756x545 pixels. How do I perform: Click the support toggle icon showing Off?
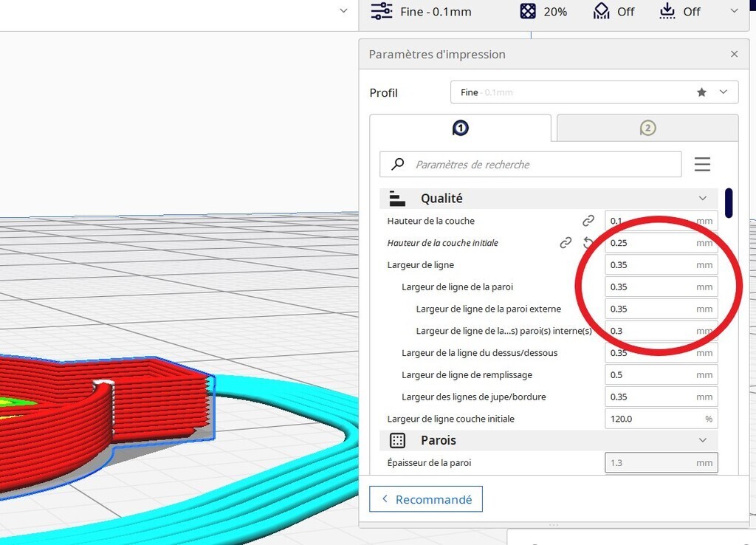coord(601,11)
